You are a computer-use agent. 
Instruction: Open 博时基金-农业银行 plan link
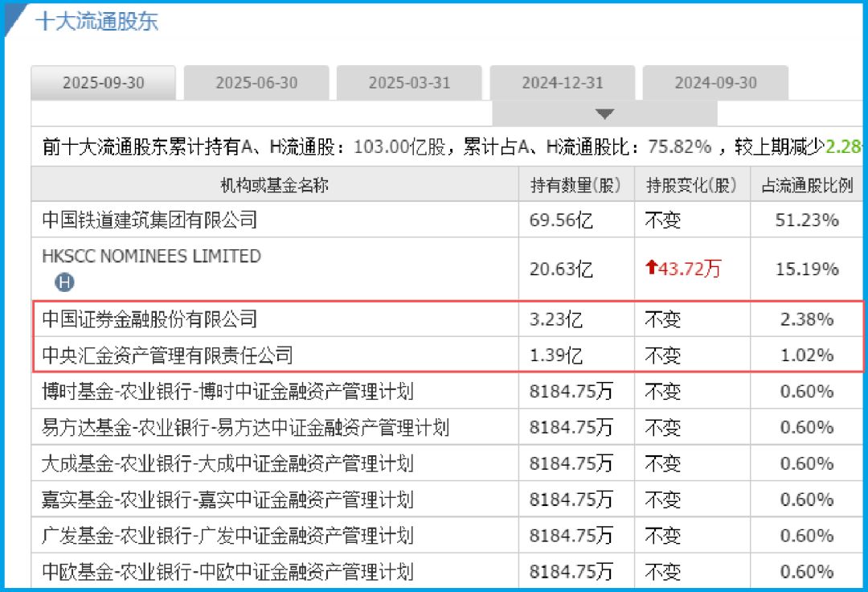click(x=227, y=391)
